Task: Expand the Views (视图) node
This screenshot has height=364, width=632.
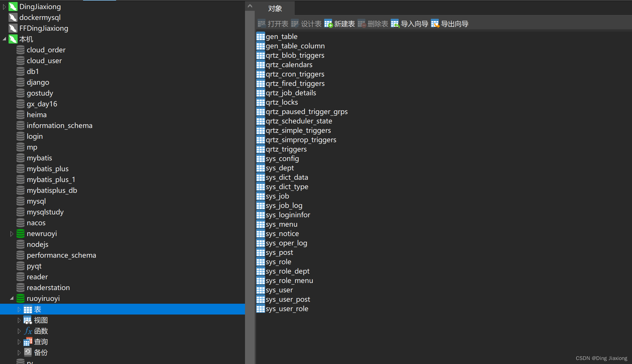Action: [x=19, y=320]
